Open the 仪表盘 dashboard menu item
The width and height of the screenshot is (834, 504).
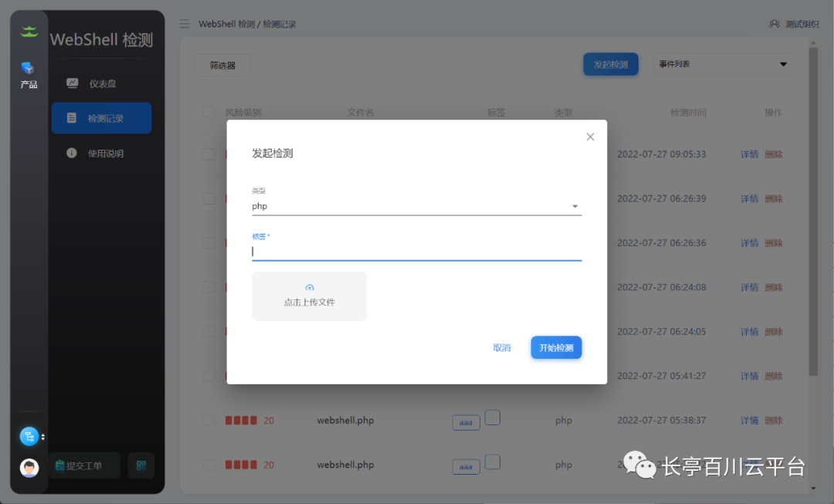[101, 83]
